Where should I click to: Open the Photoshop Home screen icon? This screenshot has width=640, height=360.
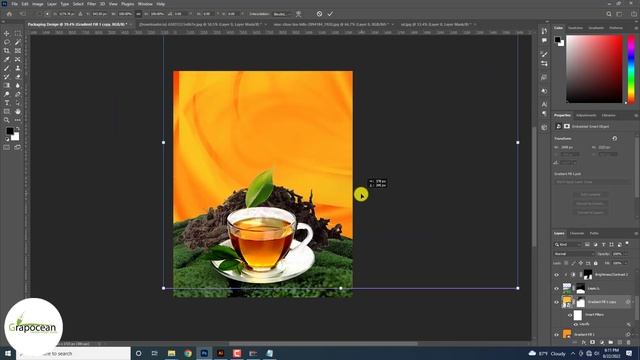pyautogui.click(x=9, y=14)
